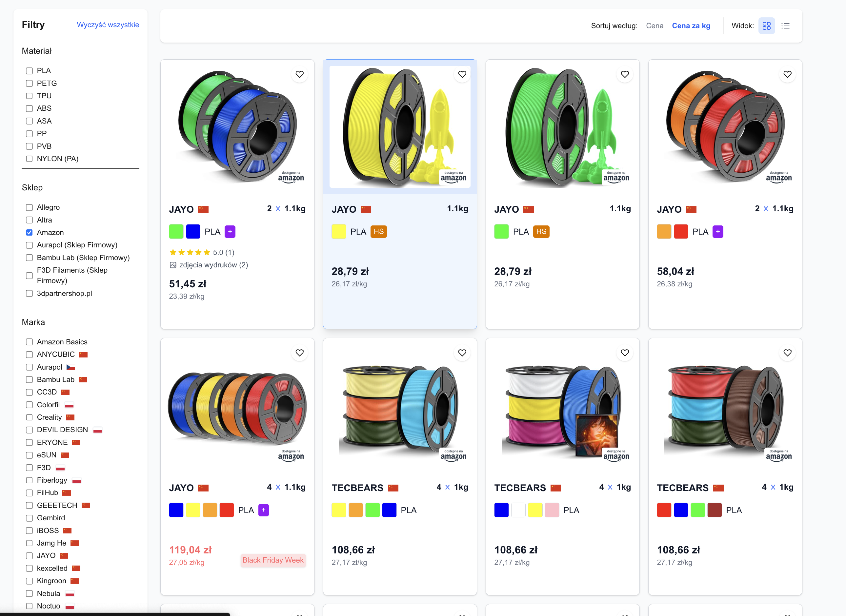Click the blue color swatch on first JAYO
This screenshot has height=616, width=846.
(x=193, y=232)
